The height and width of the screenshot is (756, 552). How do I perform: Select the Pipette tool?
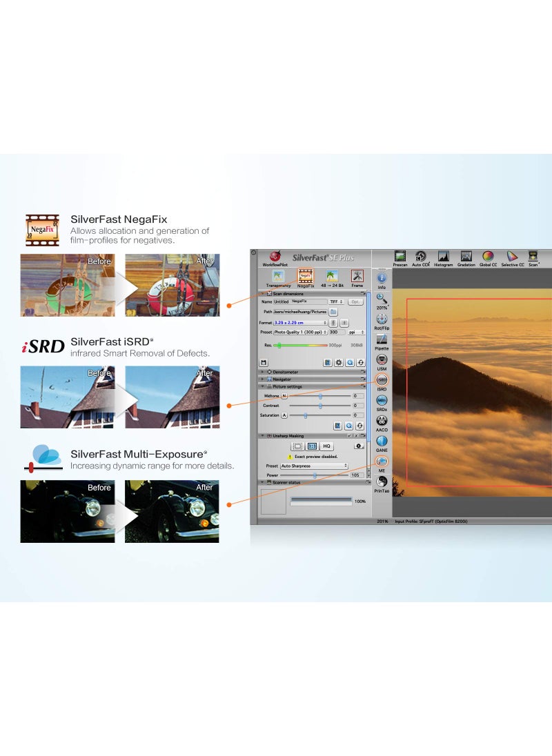coord(382,342)
